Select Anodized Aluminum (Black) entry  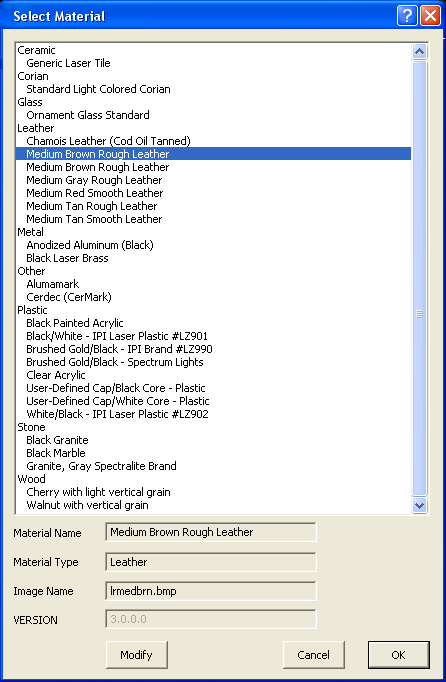(90, 245)
